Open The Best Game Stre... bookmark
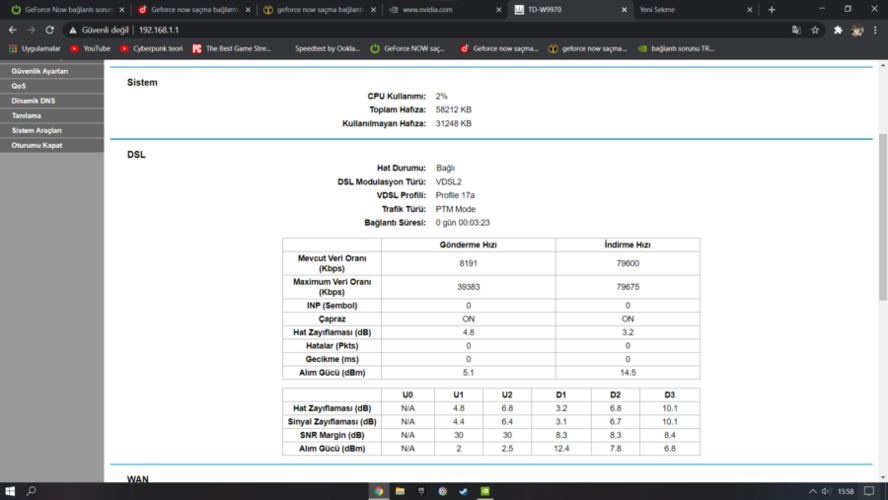This screenshot has width=888, height=500. 232,49
